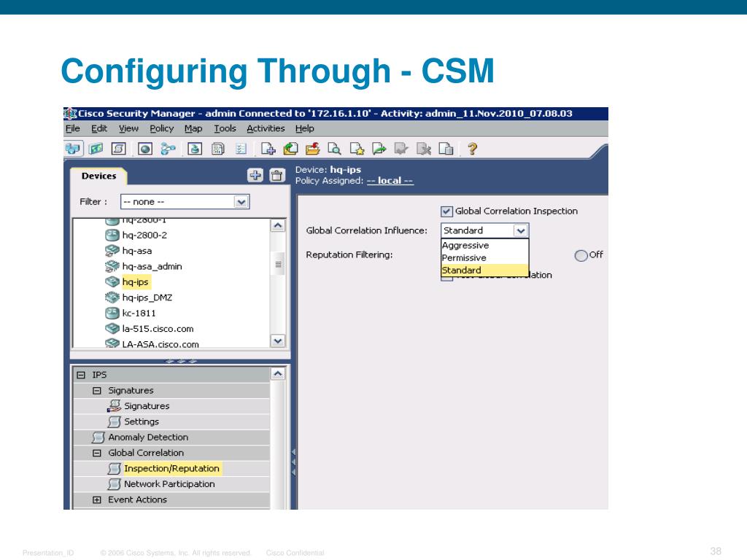Delete device using trash can icon
Image resolution: width=747 pixels, height=560 pixels.
276,175
